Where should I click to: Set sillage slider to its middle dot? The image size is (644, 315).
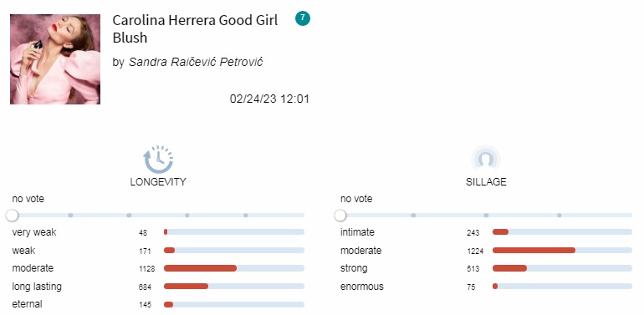pyautogui.click(x=486, y=215)
